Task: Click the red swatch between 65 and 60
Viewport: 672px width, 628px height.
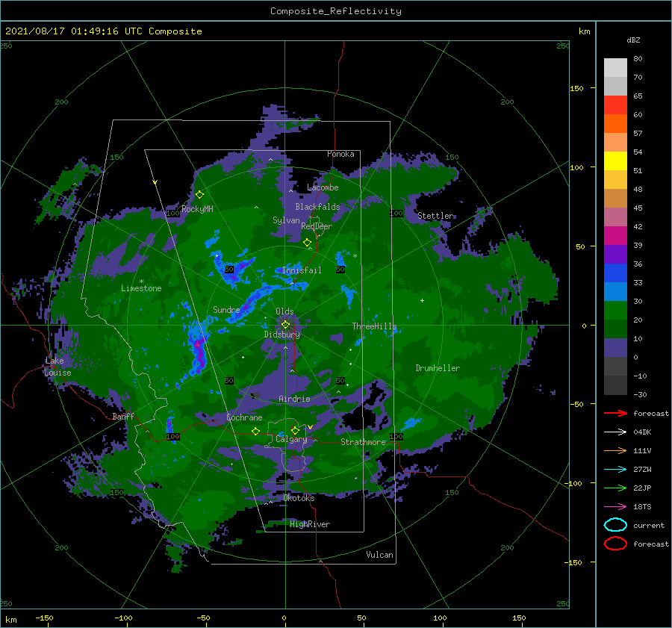Action: (x=615, y=105)
